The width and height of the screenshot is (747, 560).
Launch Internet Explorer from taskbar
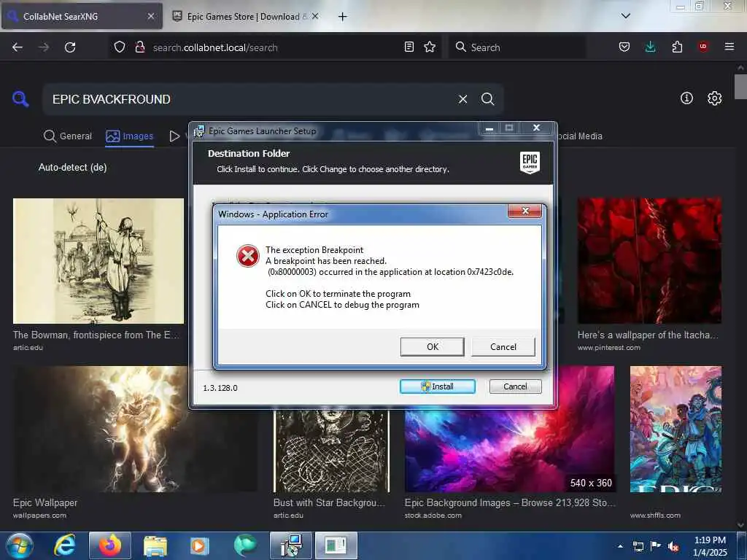pyautogui.click(x=65, y=545)
